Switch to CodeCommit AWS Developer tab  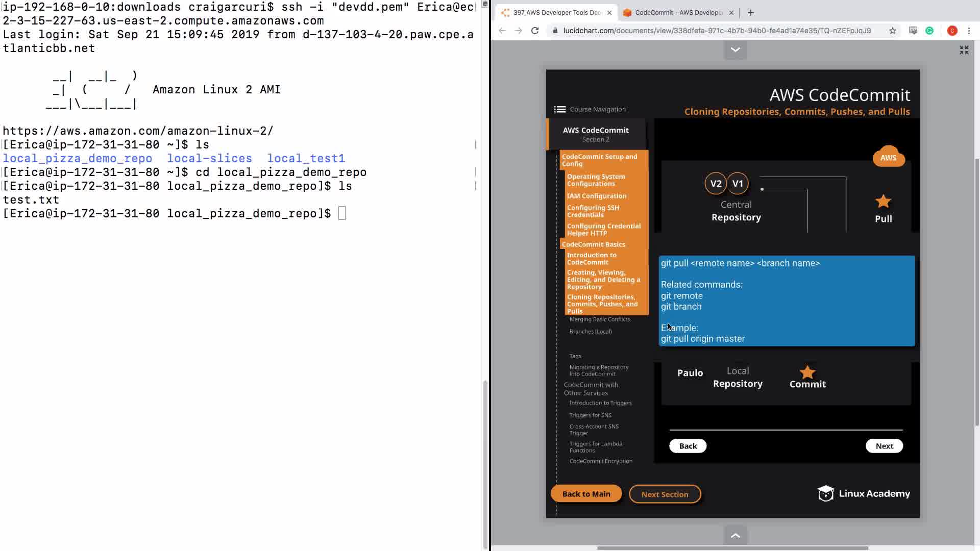click(678, 13)
